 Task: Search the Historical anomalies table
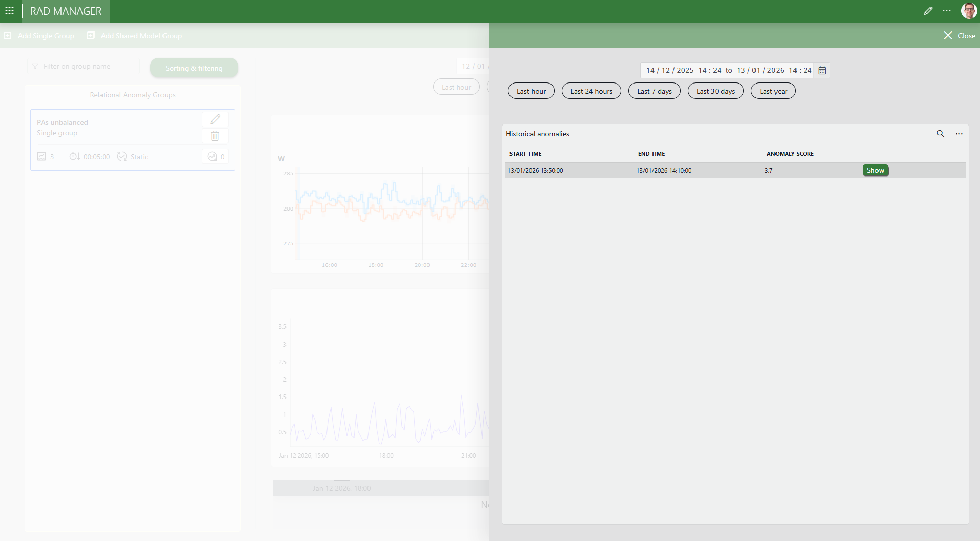(941, 134)
